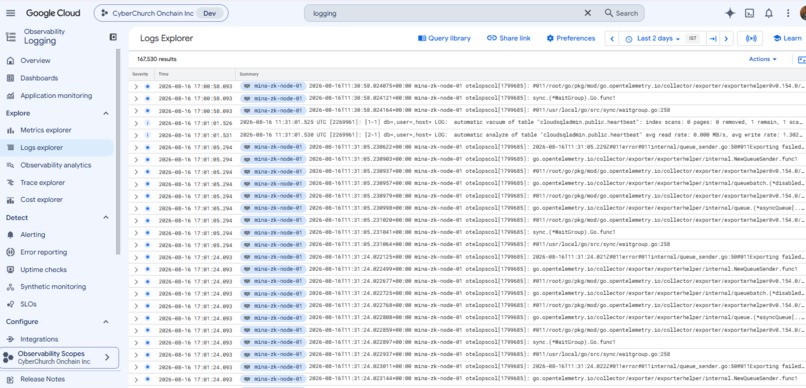Image resolution: width=806 pixels, height=388 pixels.
Task: Click the Search button in top bar
Action: [621, 13]
